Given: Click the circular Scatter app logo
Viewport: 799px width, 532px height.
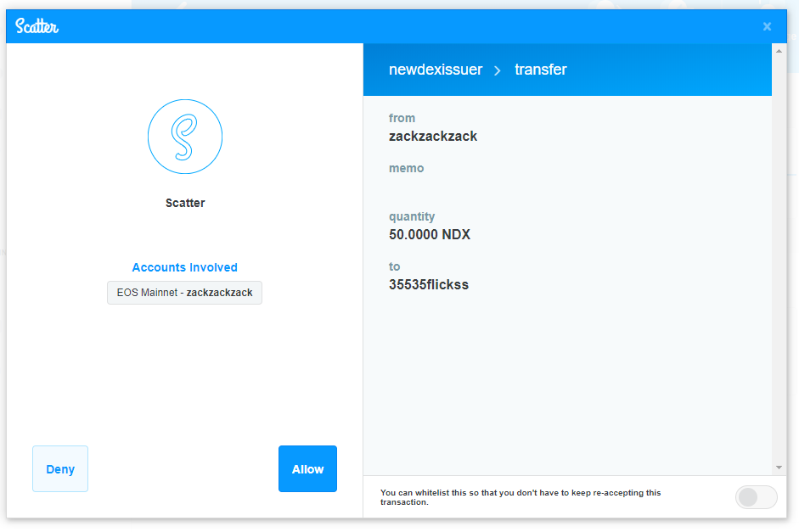Looking at the screenshot, I should [185, 137].
